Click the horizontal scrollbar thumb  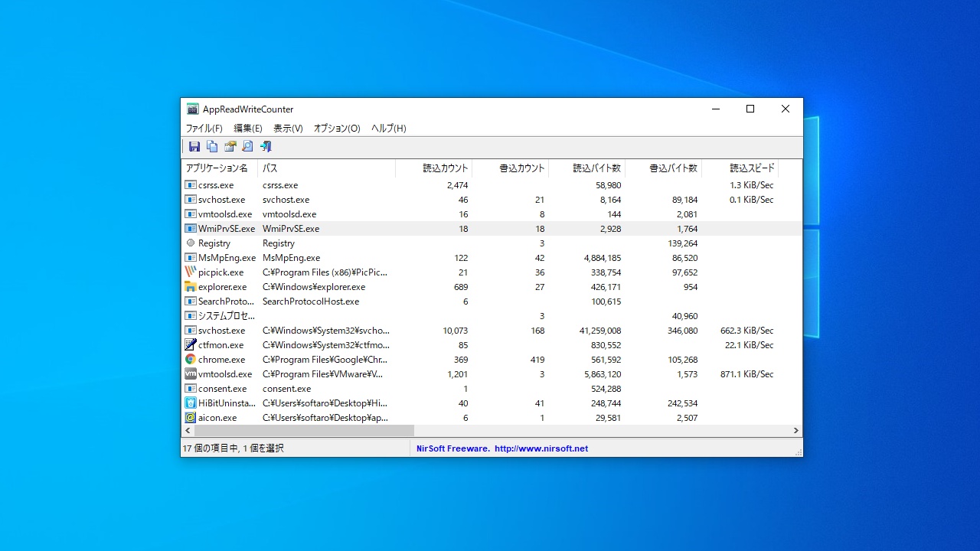(304, 431)
